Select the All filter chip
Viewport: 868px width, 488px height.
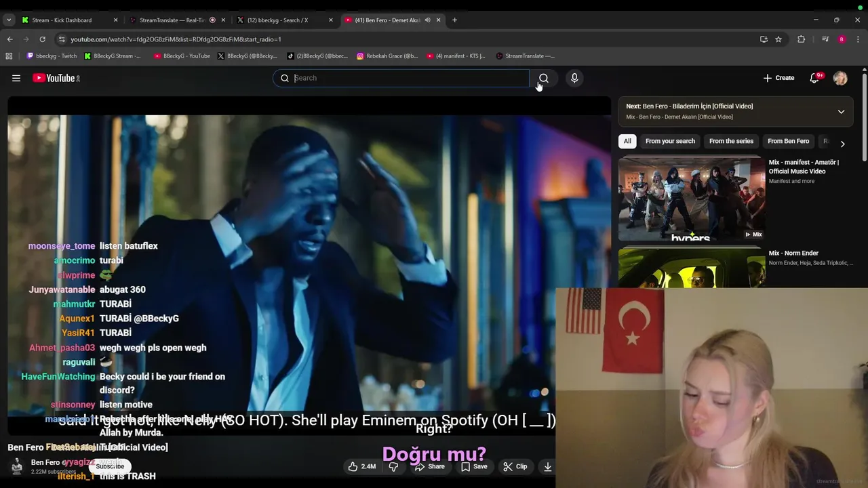pyautogui.click(x=627, y=141)
